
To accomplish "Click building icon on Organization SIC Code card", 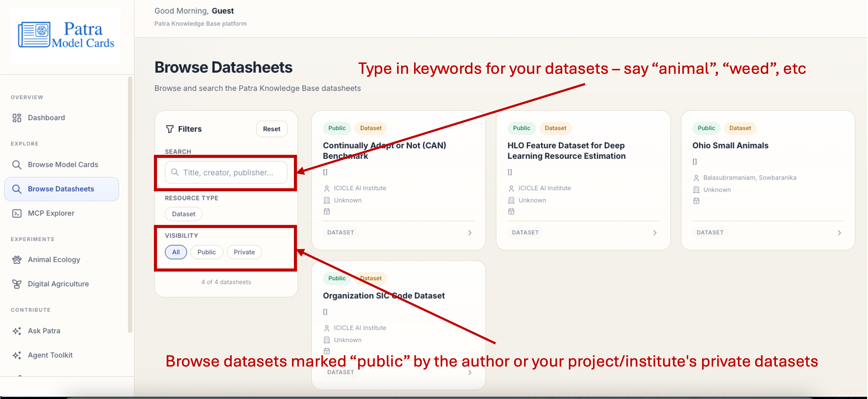I will (327, 340).
